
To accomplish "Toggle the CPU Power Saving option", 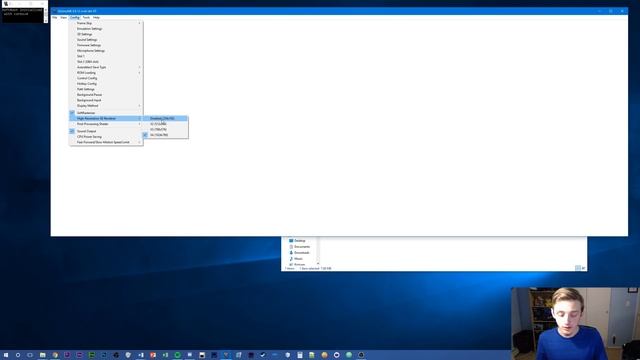I will click(106, 137).
